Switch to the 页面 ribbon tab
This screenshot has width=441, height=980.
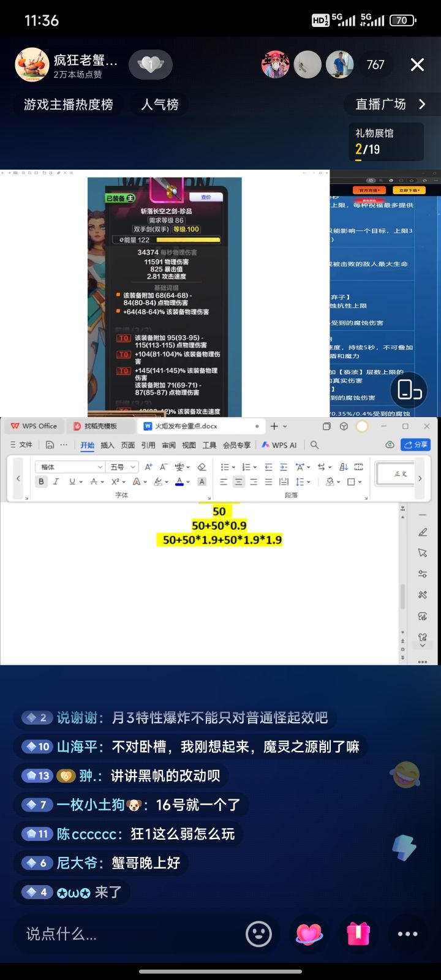tap(127, 445)
